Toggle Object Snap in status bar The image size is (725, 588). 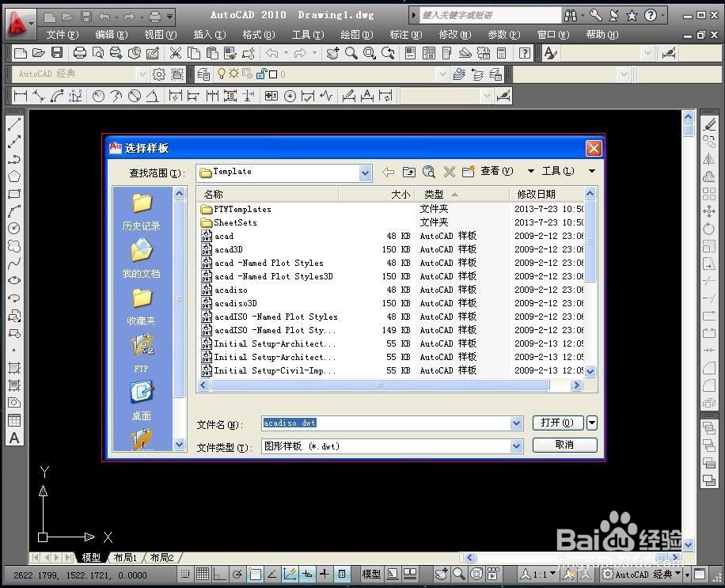(x=255, y=574)
